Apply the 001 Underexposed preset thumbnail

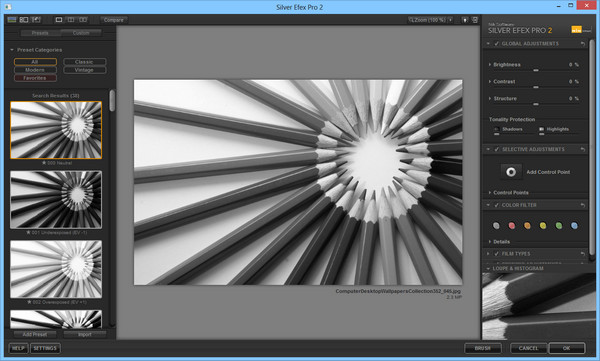tap(56, 199)
